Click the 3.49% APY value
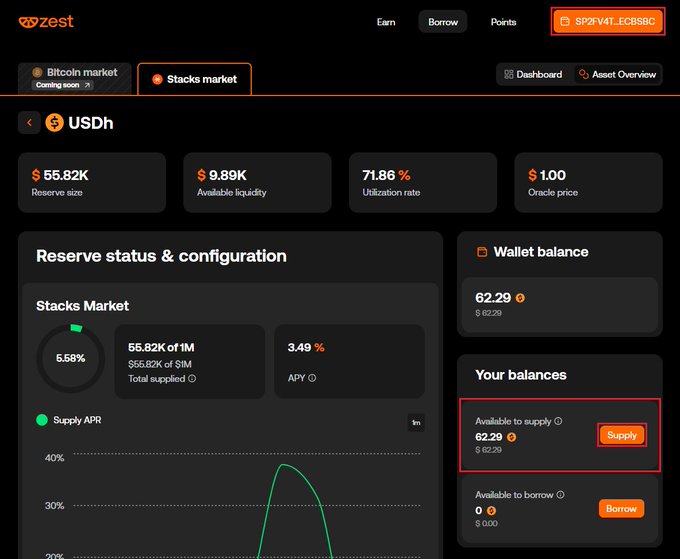Viewport: 680px width, 559px height. pyautogui.click(x=306, y=347)
